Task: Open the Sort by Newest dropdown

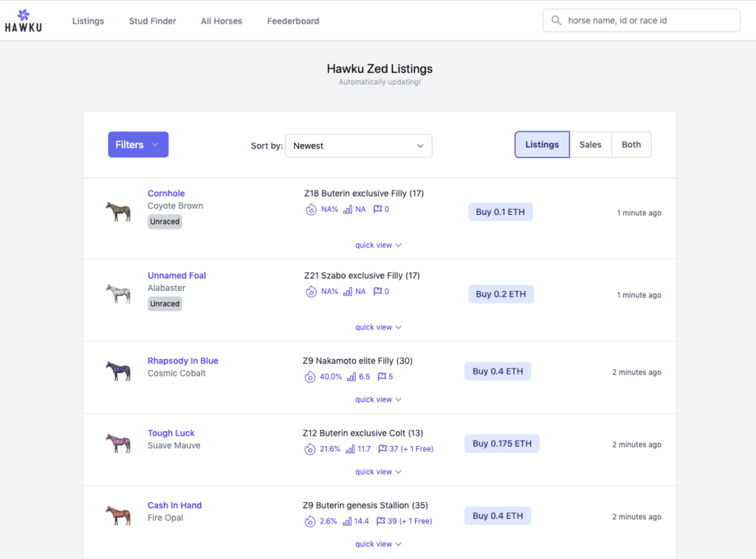Action: coord(358,145)
